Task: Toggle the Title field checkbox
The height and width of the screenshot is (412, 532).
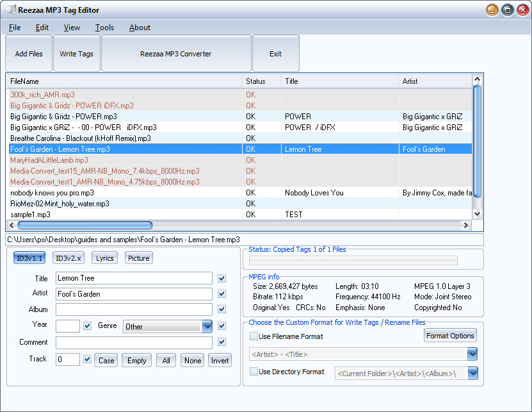Action: click(x=222, y=279)
